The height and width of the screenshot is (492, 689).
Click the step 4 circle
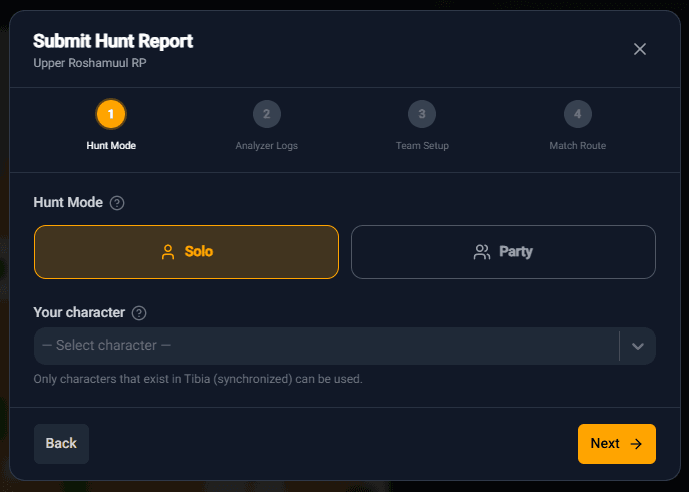pos(577,114)
